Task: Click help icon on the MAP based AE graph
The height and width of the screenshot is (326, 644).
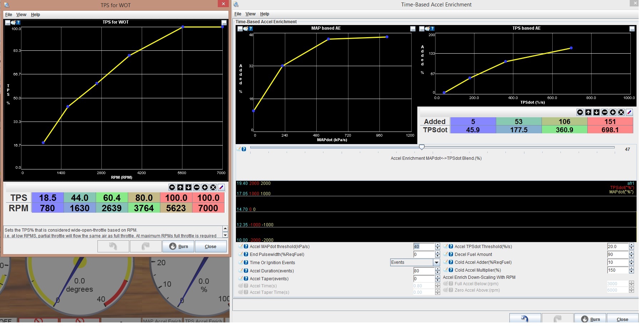Action: [251, 29]
